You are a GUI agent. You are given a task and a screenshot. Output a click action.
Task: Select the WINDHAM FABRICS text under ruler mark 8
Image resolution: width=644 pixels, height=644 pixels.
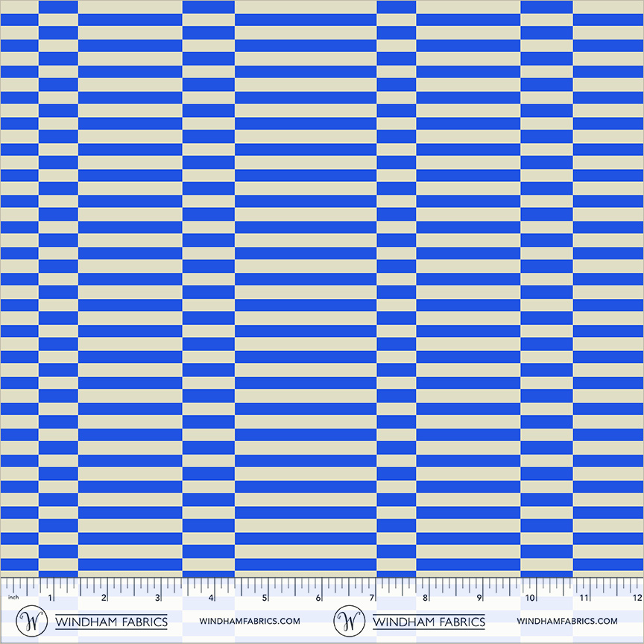[429, 622]
